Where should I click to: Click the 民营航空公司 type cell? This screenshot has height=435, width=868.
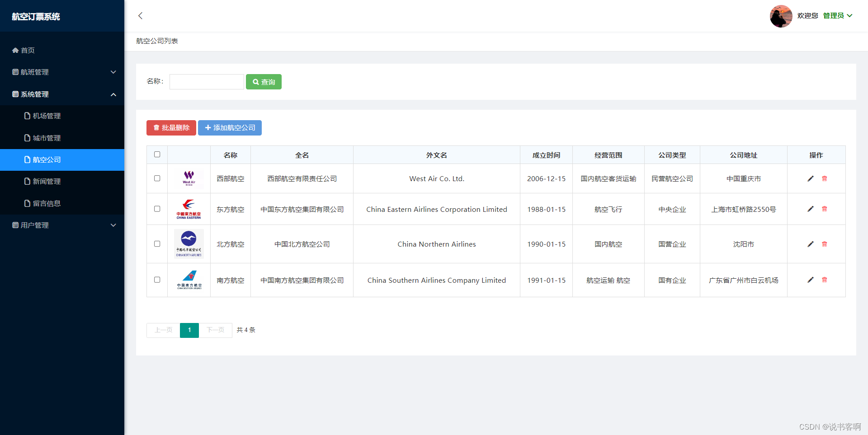click(x=672, y=178)
